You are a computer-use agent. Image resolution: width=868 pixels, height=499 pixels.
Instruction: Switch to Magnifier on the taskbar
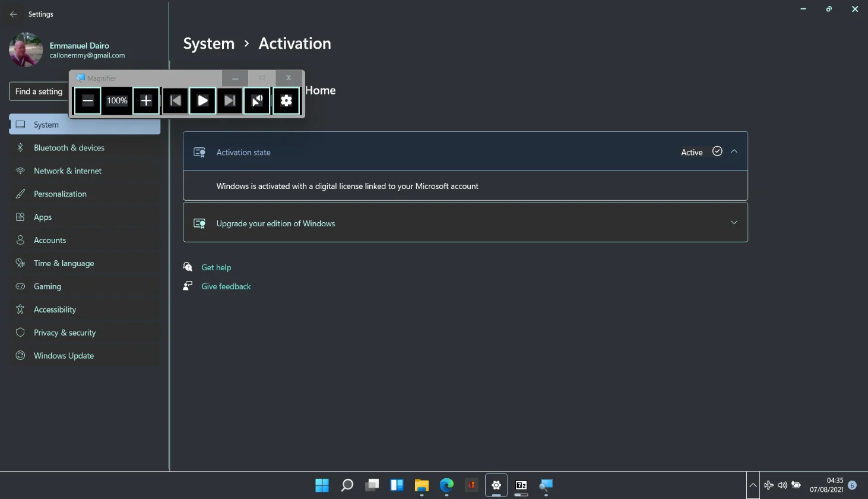pos(546,485)
